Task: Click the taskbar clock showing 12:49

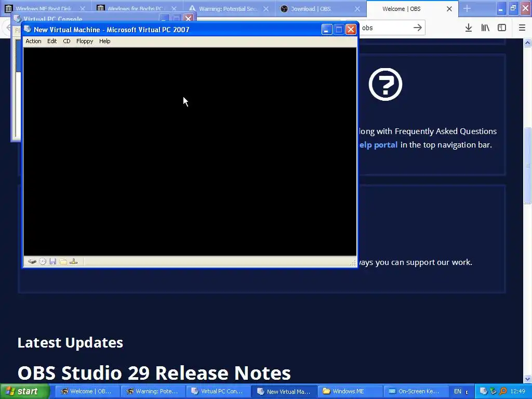Action: [518, 392]
